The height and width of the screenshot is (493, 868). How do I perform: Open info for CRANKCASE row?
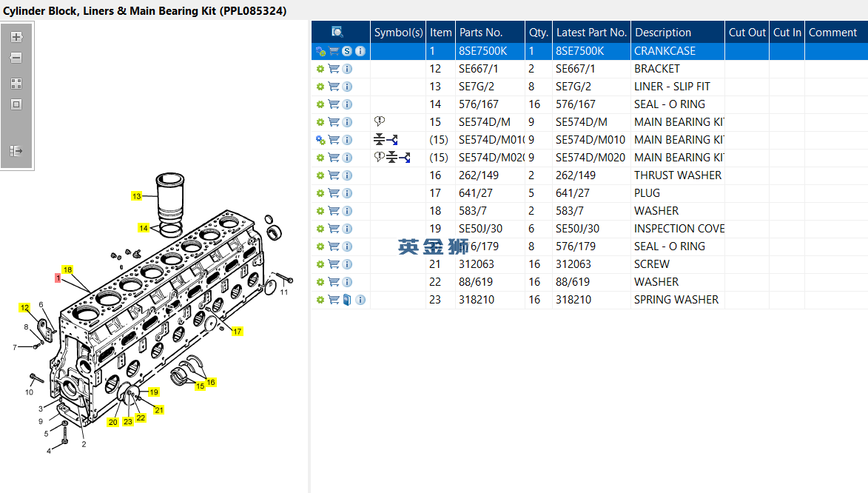360,51
